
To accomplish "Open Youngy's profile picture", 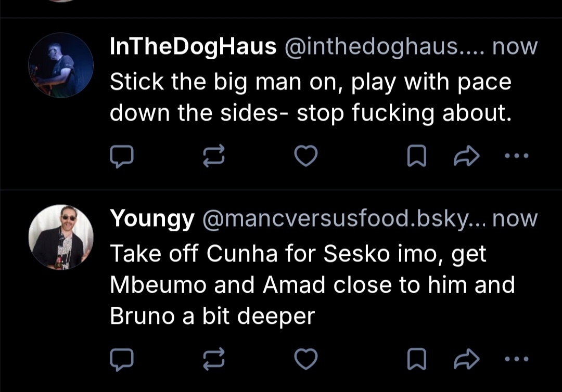I will [61, 237].
